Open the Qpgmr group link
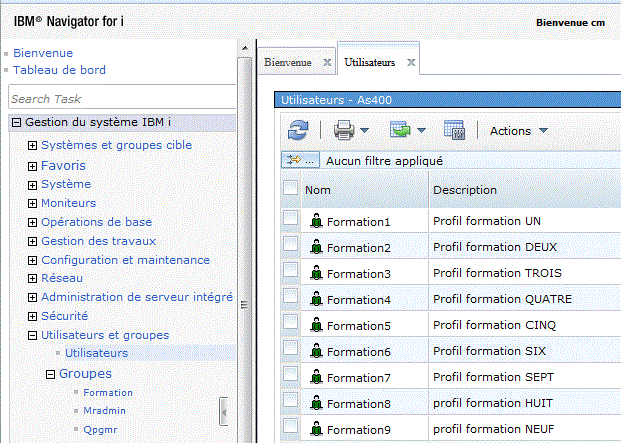The width and height of the screenshot is (621, 443). click(x=100, y=430)
